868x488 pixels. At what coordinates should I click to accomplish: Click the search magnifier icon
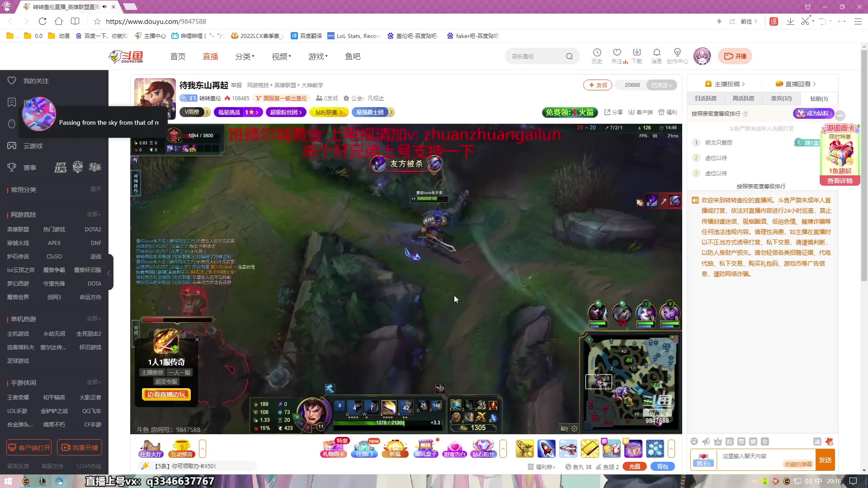point(569,56)
